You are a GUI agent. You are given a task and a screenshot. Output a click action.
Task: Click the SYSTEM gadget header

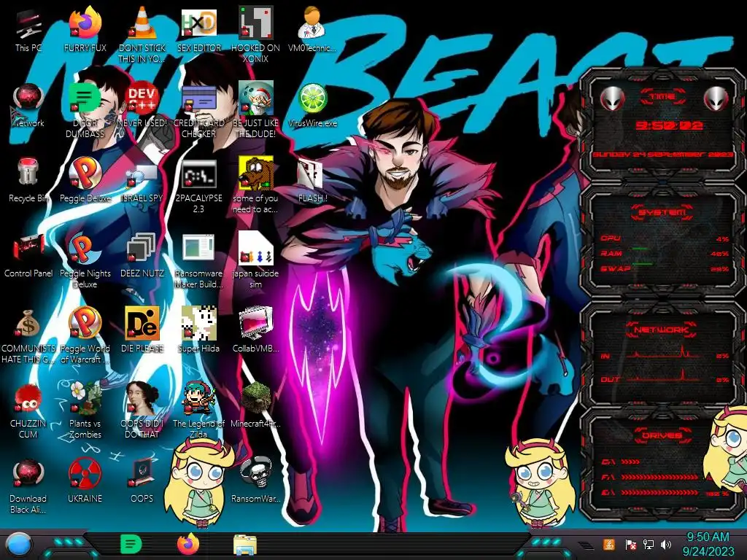662,212
